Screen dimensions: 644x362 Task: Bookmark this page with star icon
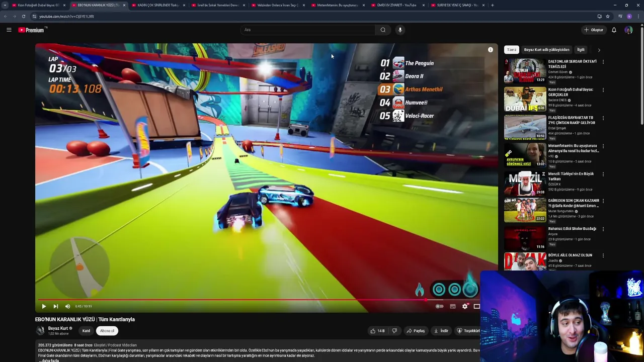click(x=608, y=16)
